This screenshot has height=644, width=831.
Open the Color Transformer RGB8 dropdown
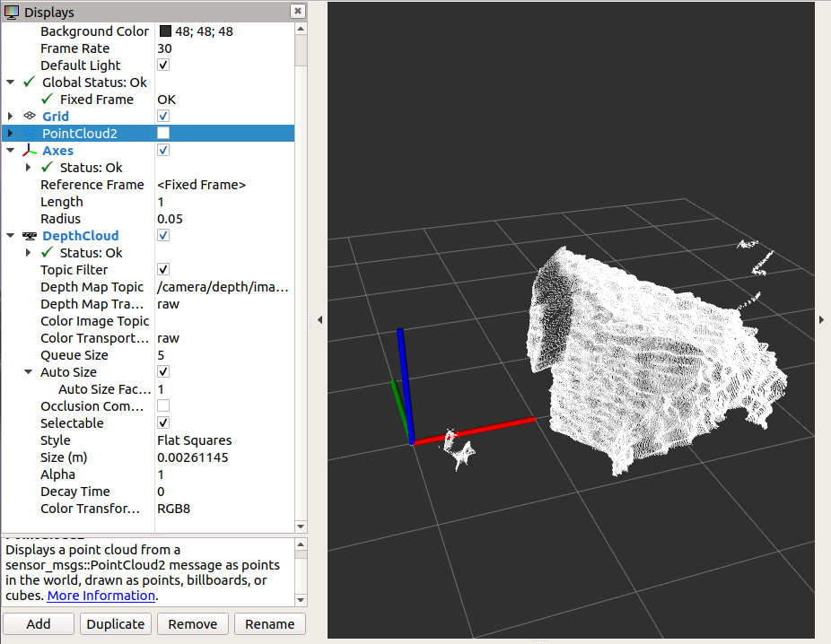pos(224,509)
